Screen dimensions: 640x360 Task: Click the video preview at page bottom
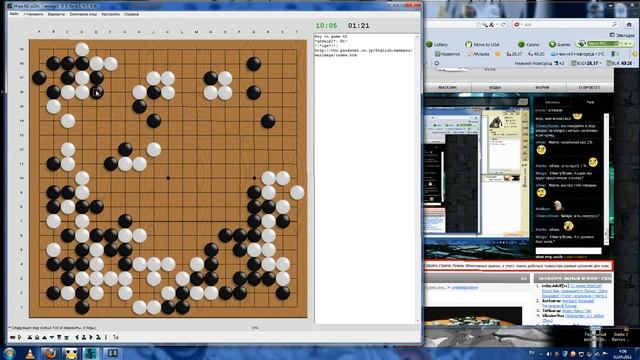473,316
